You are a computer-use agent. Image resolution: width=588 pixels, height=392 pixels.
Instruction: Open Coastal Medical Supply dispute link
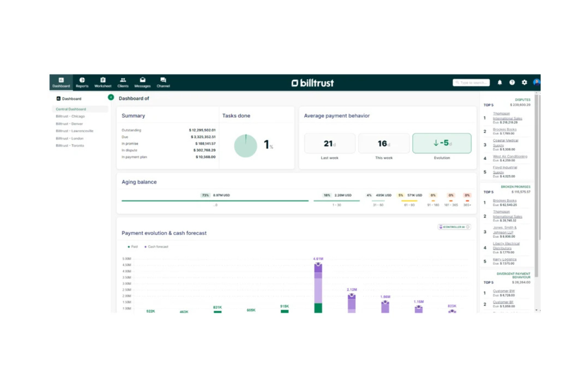coord(505,143)
